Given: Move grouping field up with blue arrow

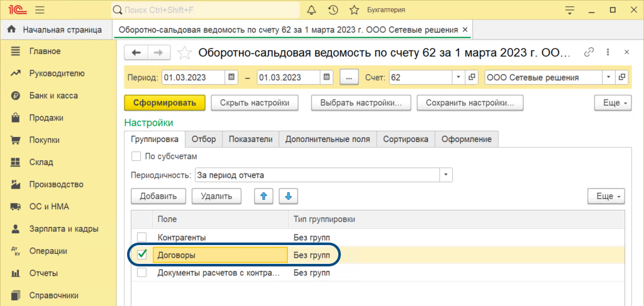Looking at the screenshot, I should click(x=264, y=196).
